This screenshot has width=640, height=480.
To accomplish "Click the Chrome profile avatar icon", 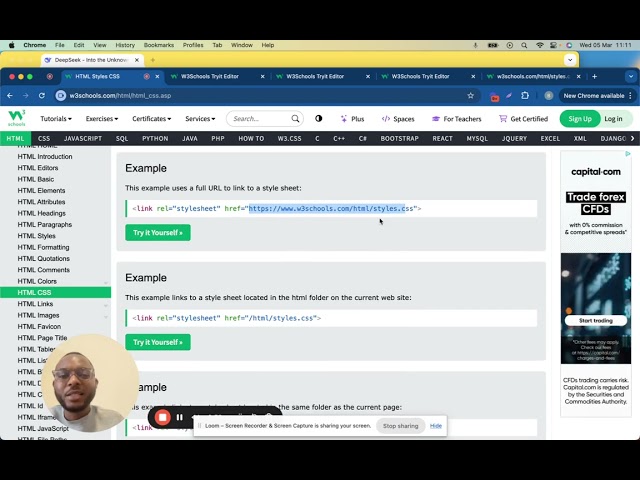I will (549, 96).
